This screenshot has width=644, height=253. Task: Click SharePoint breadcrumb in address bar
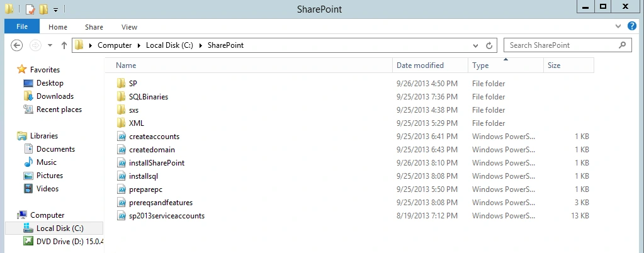tap(225, 45)
